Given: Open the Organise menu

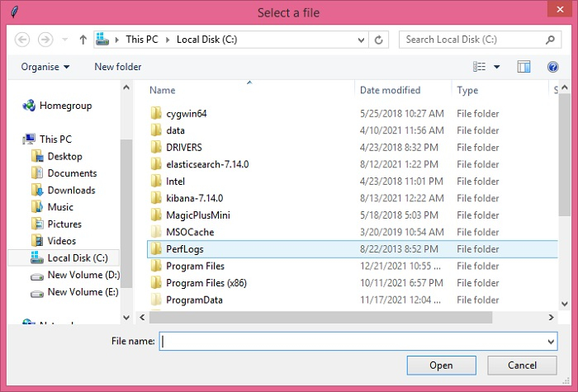Looking at the screenshot, I should (x=45, y=67).
